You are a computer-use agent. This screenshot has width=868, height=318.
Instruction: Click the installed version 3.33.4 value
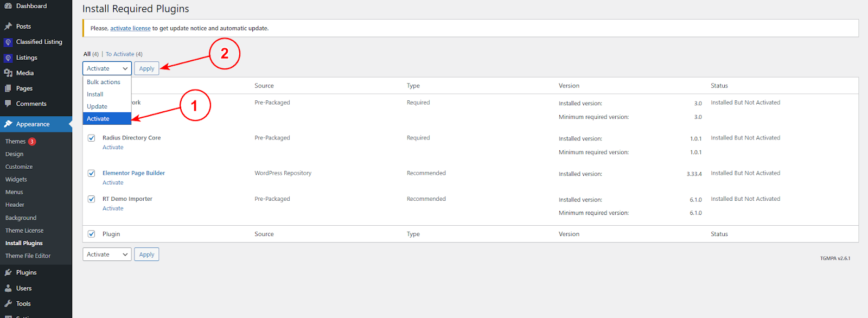(694, 174)
